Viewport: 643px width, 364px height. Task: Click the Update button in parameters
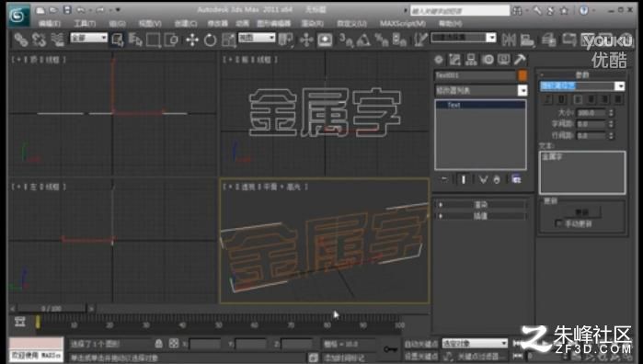tap(581, 212)
